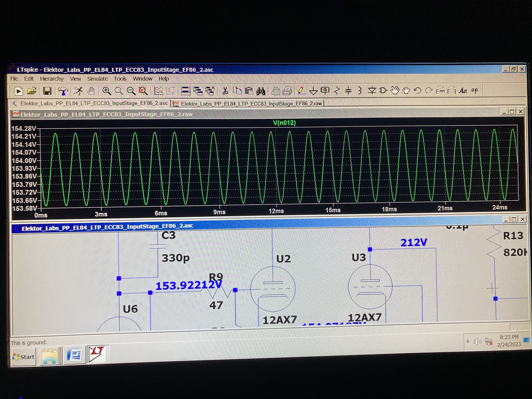Save the schematic with the floppy icon
The image size is (532, 399).
pyautogui.click(x=47, y=91)
